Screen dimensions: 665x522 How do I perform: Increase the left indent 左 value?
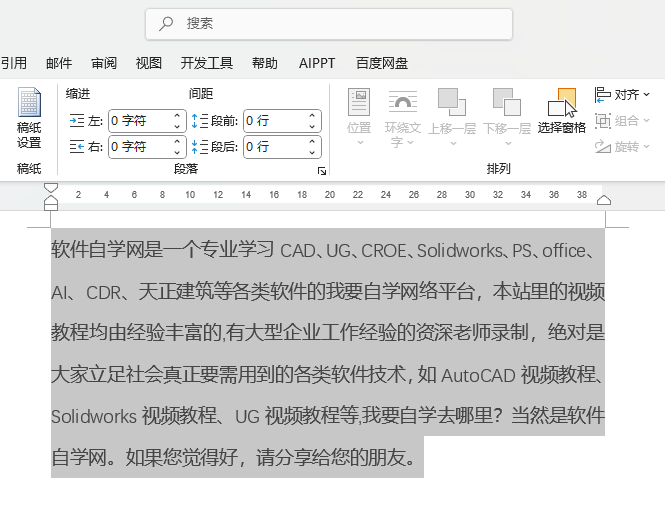pyautogui.click(x=177, y=115)
